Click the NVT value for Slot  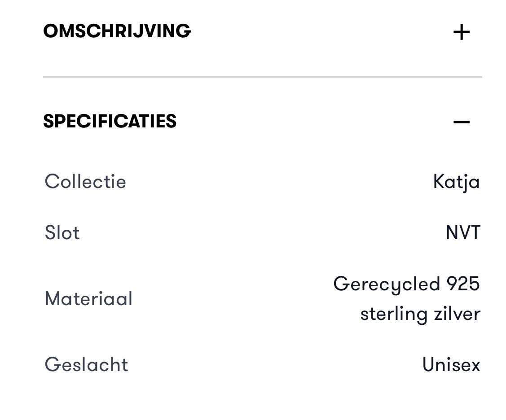pos(463,233)
